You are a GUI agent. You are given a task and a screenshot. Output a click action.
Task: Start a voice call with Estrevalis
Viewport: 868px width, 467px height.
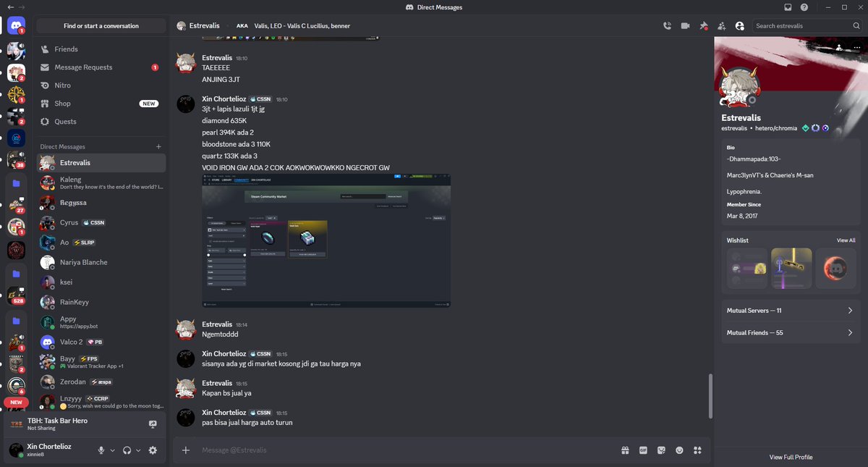pyautogui.click(x=667, y=25)
